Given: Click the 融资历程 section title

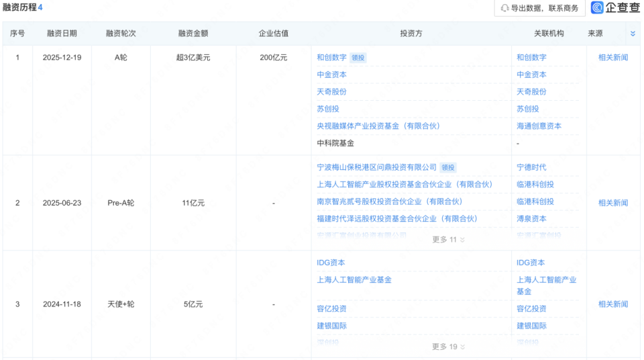Looking at the screenshot, I should (19, 7).
